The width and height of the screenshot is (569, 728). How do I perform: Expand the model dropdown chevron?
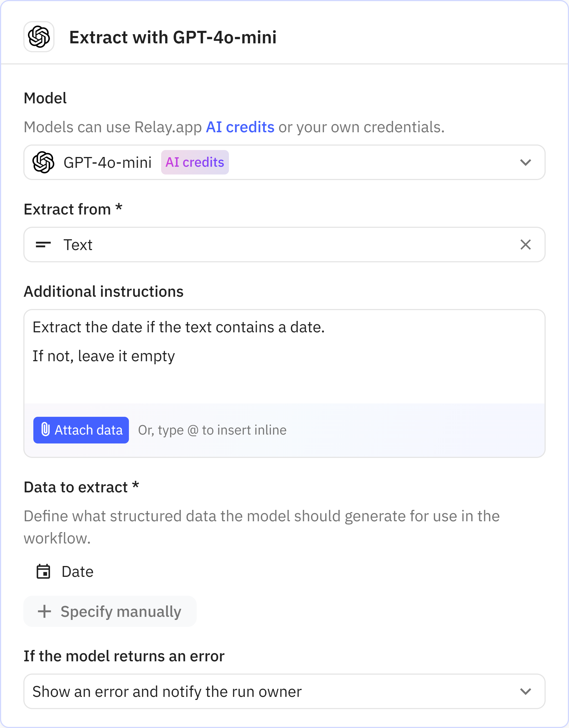click(x=525, y=162)
